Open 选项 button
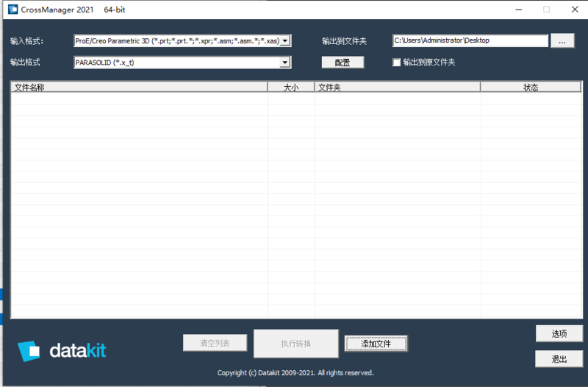Image resolution: width=588 pixels, height=387 pixels. tap(559, 334)
